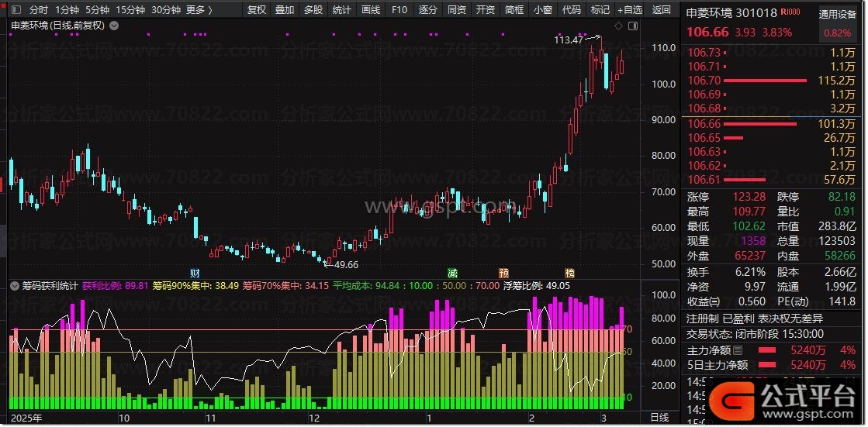Image resolution: width=868 pixels, height=427 pixels.
Task: Click the diamond marker icon above the chart
Action: click(618, 26)
